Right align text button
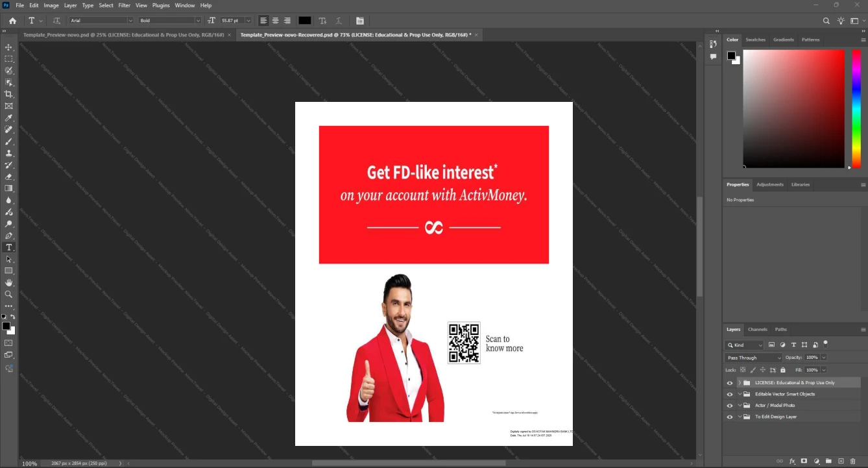Screen dimensions: 868x468 point(287,21)
